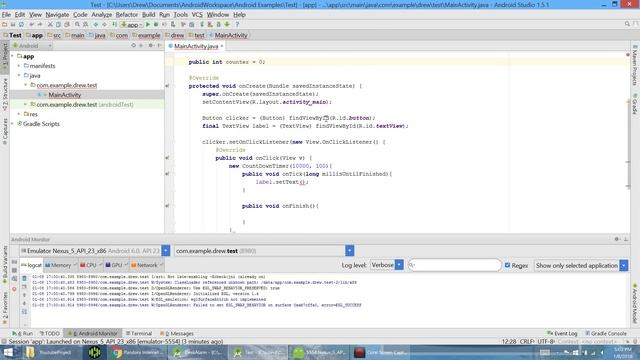
Task: Click the Forward navigation arrow in toolbar
Action: 104,24
